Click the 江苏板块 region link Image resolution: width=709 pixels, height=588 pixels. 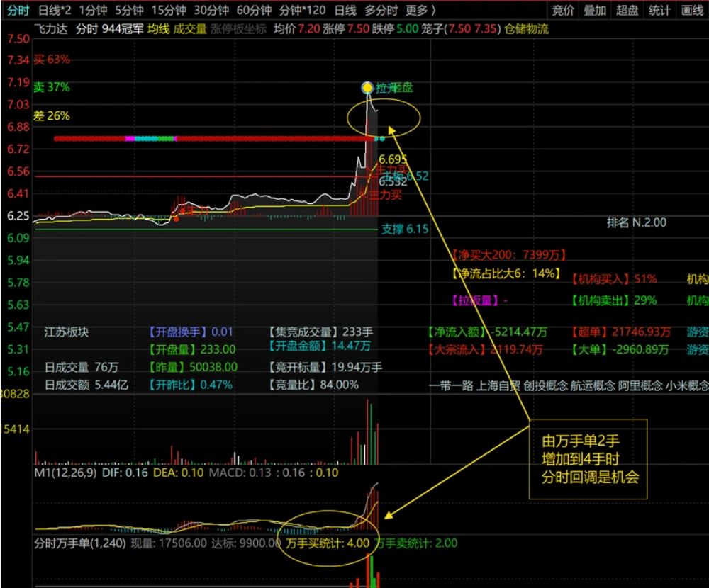pyautogui.click(x=67, y=332)
